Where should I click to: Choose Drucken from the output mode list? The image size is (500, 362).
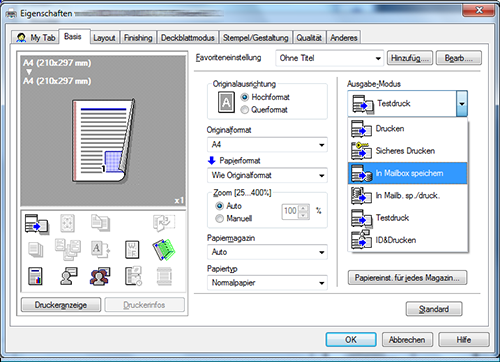[408, 129]
